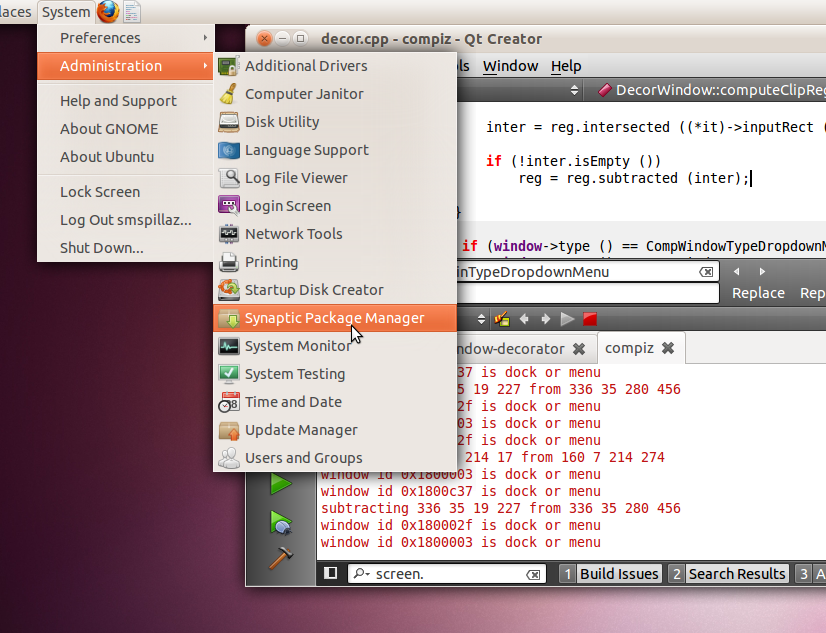Click the System Testing checkmark icon
Image resolution: width=826 pixels, height=633 pixels.
(x=229, y=374)
